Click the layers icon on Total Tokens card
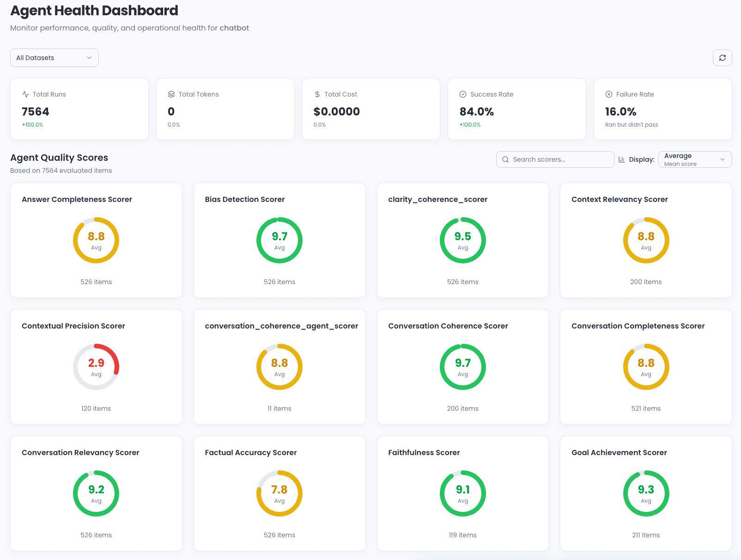The width and height of the screenshot is (741, 560). coord(170,94)
